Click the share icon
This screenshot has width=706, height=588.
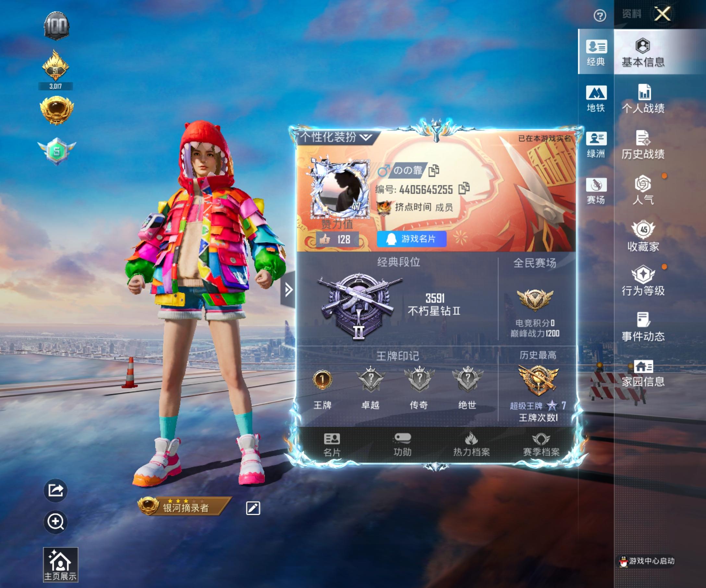pos(55,491)
